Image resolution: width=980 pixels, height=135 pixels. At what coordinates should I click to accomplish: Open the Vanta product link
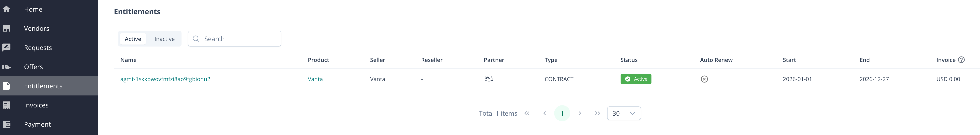point(315,79)
